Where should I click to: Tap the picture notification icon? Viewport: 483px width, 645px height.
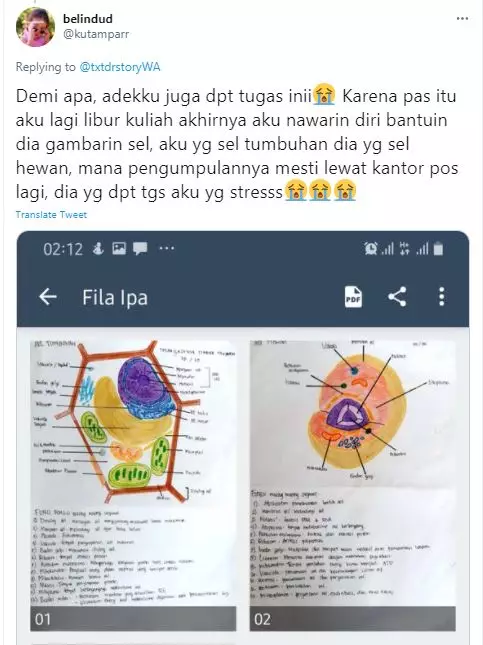point(119,248)
